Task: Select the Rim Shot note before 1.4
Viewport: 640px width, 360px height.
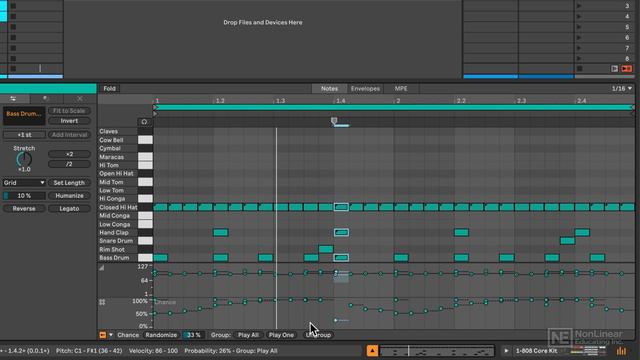Action: tap(326, 249)
